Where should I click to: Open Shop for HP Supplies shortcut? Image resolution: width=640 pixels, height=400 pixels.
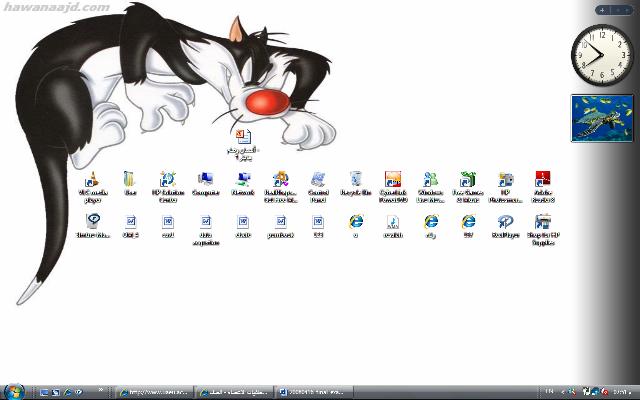click(x=543, y=229)
